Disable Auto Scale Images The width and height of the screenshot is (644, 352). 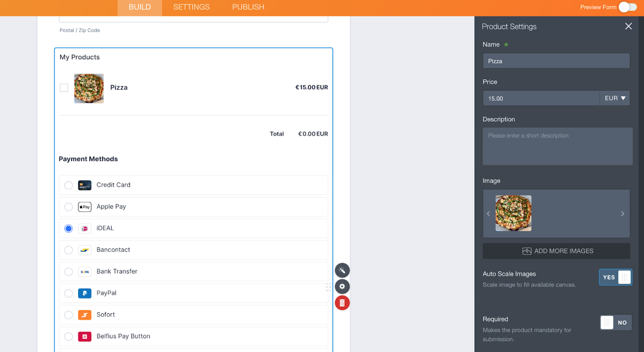615,277
